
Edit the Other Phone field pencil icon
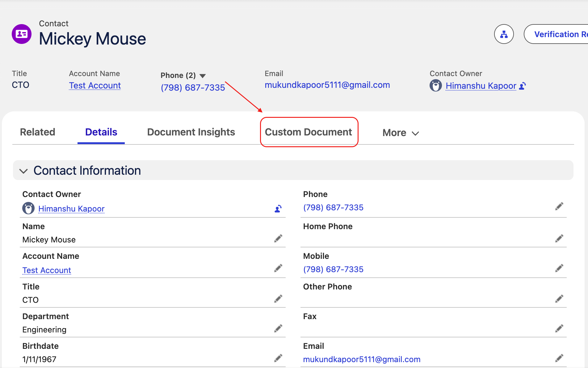pos(559,299)
